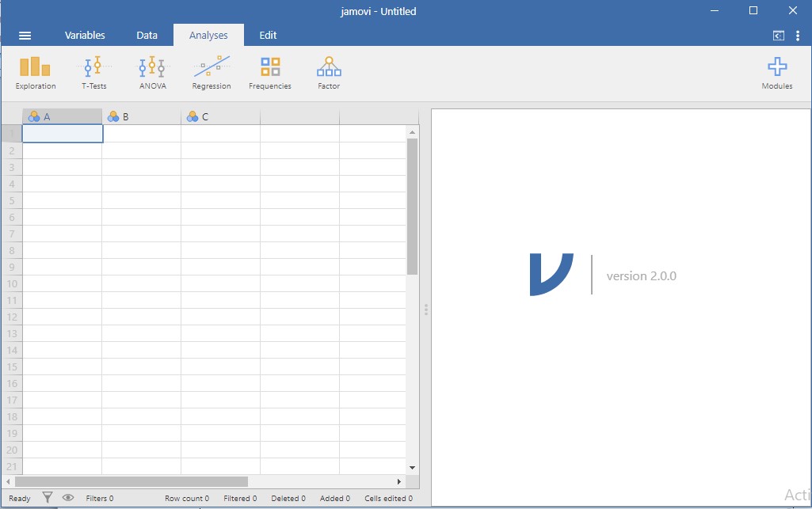812x509 pixels.
Task: Click the Ready status text
Action: tap(20, 498)
